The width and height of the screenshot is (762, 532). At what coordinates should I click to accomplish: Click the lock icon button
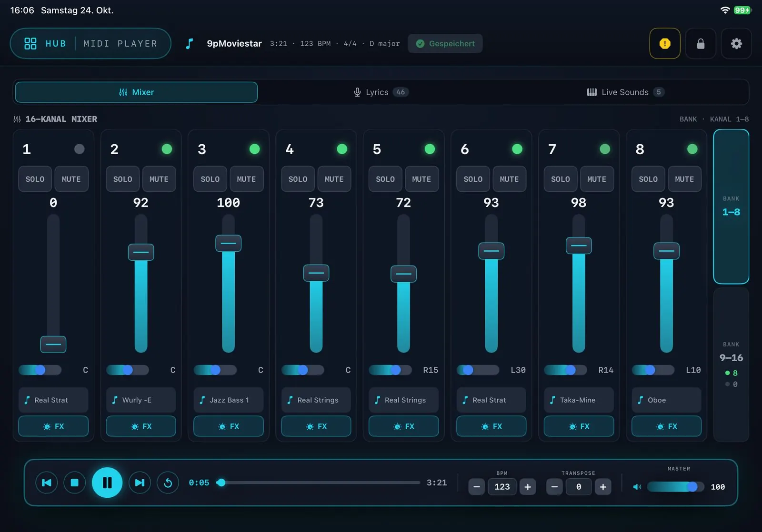701,43
